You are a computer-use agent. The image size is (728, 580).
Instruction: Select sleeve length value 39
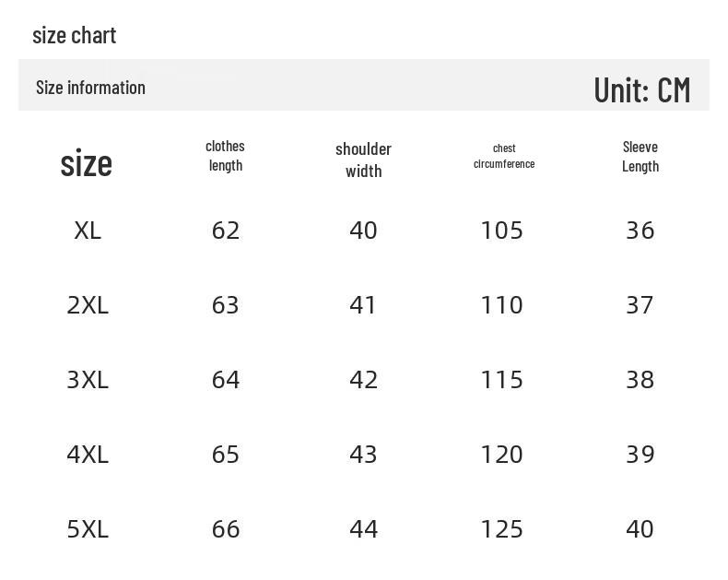click(x=640, y=454)
